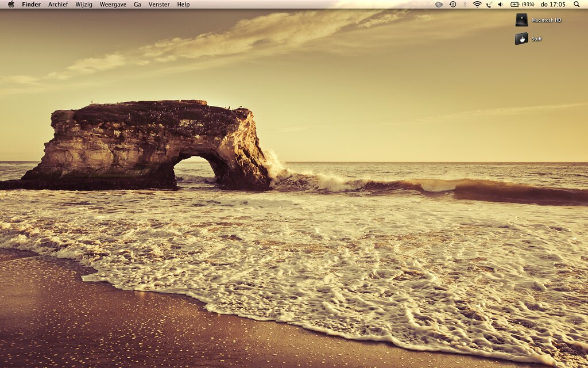Click the battery percentage (93%) text
The image size is (588, 368).
528,5
